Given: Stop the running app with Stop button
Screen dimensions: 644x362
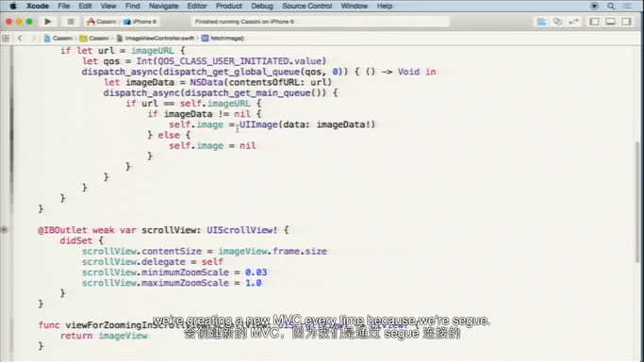Looking at the screenshot, I should (70, 22).
